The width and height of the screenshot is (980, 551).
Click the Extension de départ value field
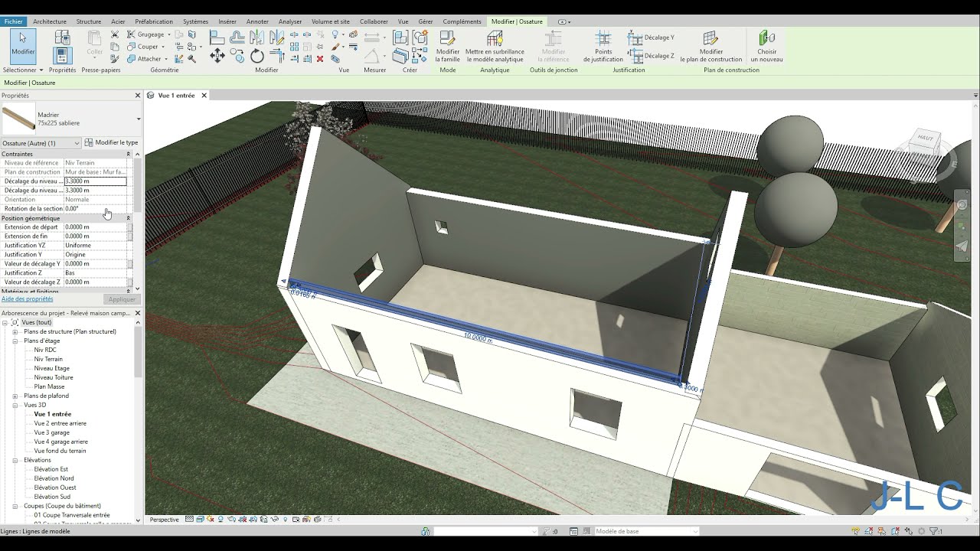click(x=95, y=227)
